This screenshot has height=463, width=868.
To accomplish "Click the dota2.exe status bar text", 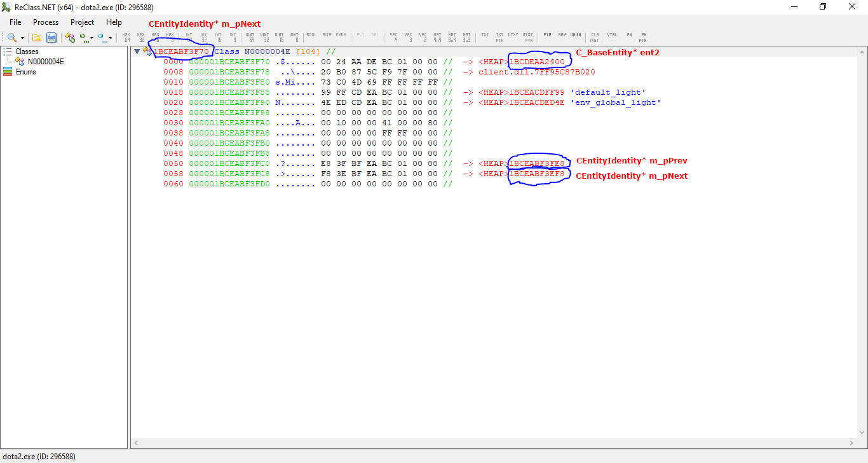I will click(38, 457).
